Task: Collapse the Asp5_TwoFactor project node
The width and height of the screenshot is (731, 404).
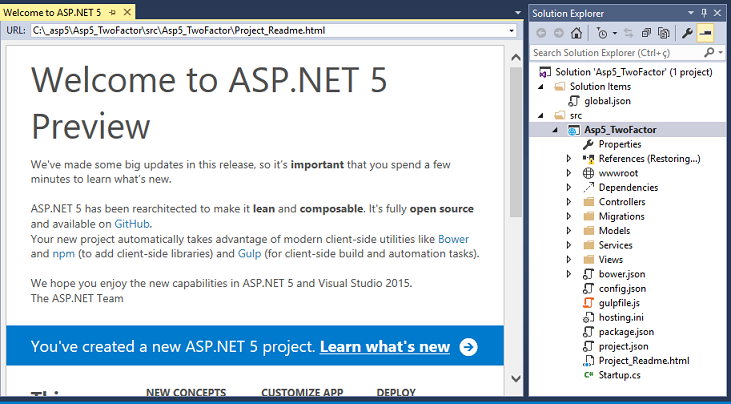Action: [555, 130]
